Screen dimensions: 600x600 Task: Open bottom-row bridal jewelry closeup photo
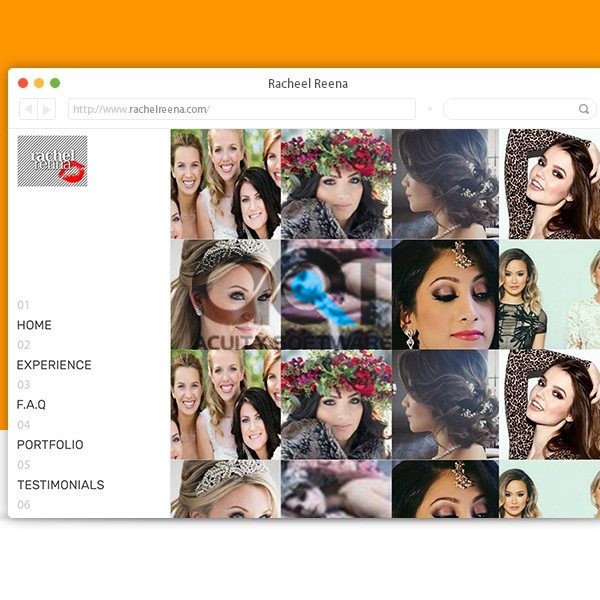coord(445,489)
